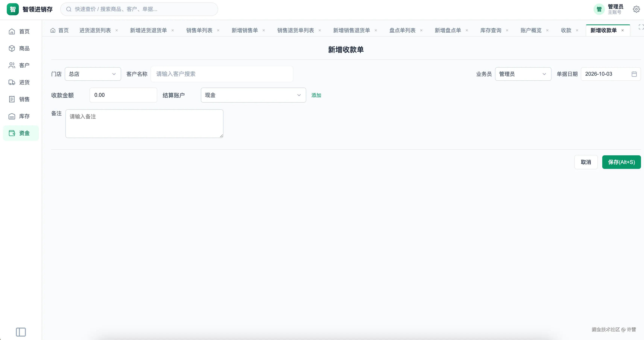
Task: Focus the top quick search box
Action: point(139,9)
